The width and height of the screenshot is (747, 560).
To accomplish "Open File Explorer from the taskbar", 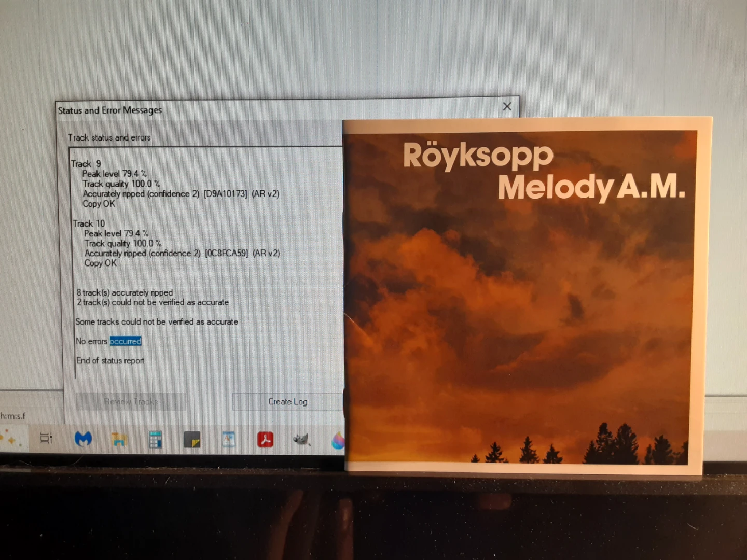I will [119, 440].
